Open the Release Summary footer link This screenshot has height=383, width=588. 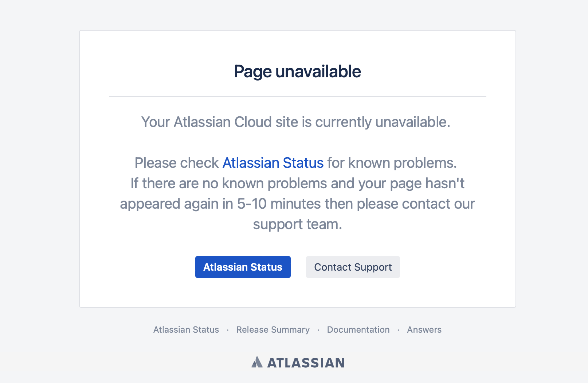coord(273,329)
